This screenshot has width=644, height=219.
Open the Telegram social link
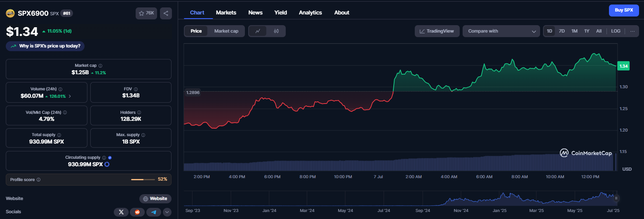point(154,212)
